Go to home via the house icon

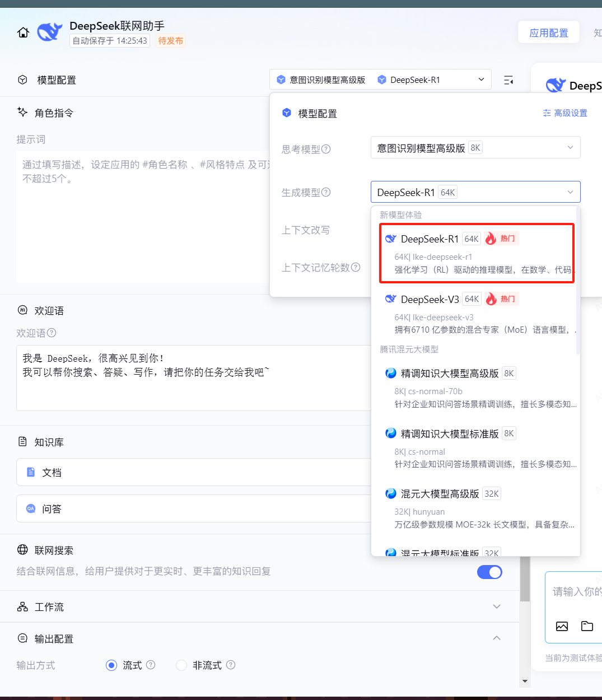(x=23, y=32)
